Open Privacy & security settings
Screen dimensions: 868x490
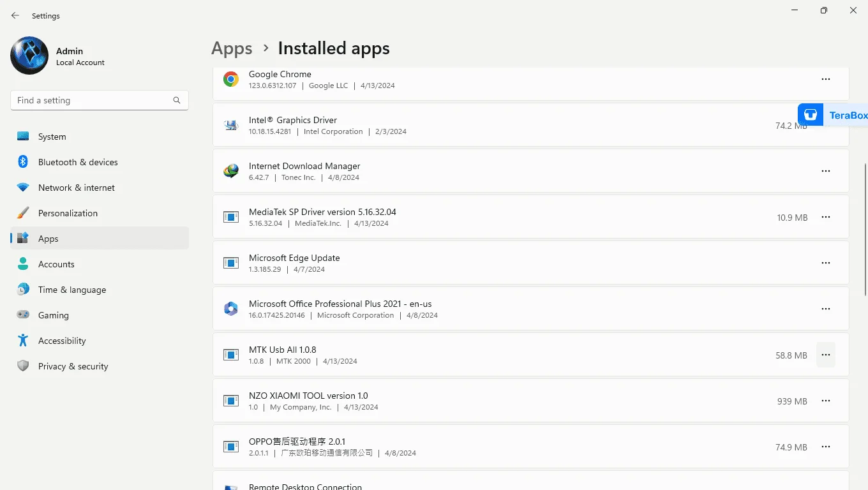[100, 366]
